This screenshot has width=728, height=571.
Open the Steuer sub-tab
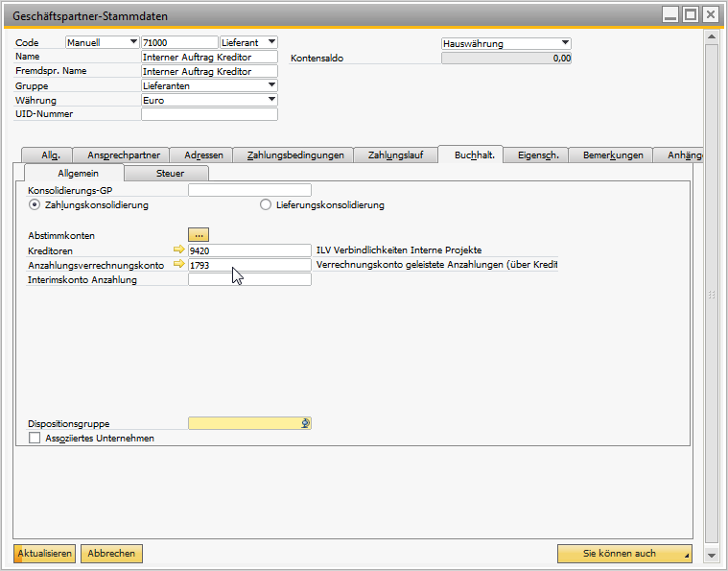(170, 173)
